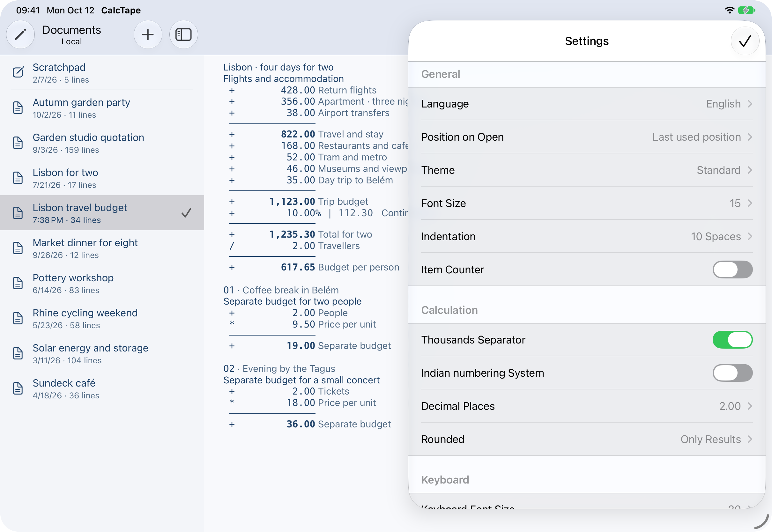Image resolution: width=772 pixels, height=532 pixels.
Task: Click the '01 · Coffee break in Belém' heading
Action: 281,290
